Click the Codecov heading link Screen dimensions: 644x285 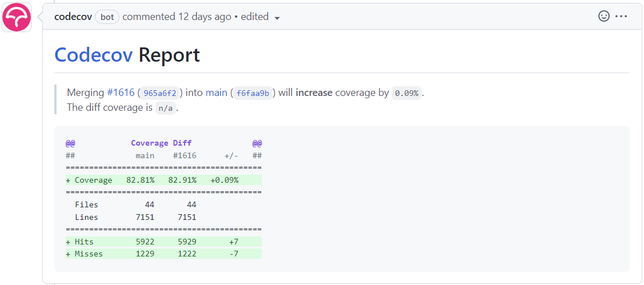pyautogui.click(x=94, y=55)
